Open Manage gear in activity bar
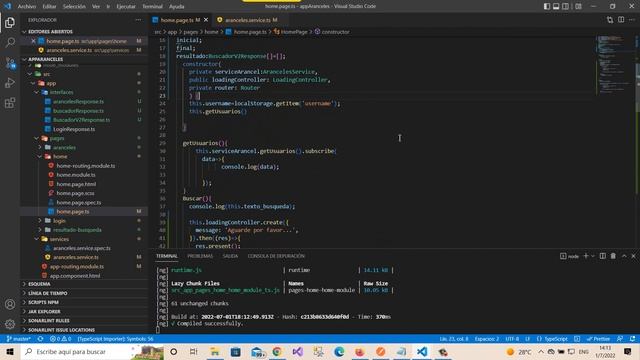This screenshot has width=640, height=360. (10, 324)
